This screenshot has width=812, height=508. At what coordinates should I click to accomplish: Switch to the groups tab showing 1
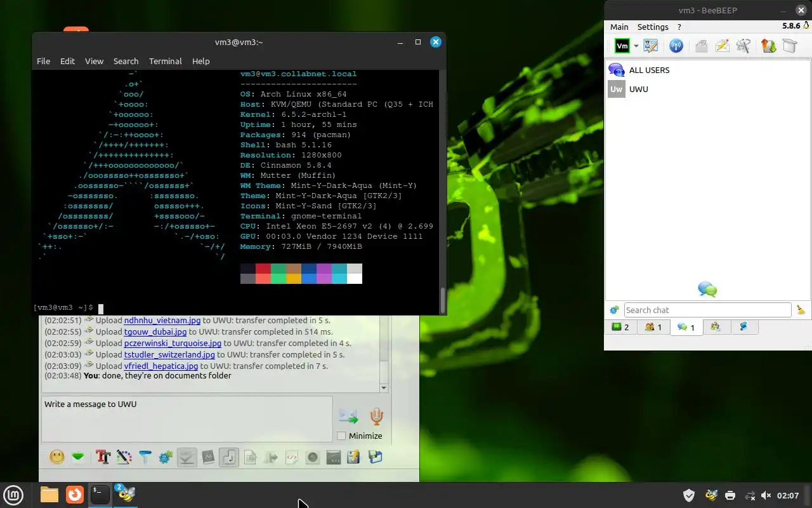tap(653, 327)
